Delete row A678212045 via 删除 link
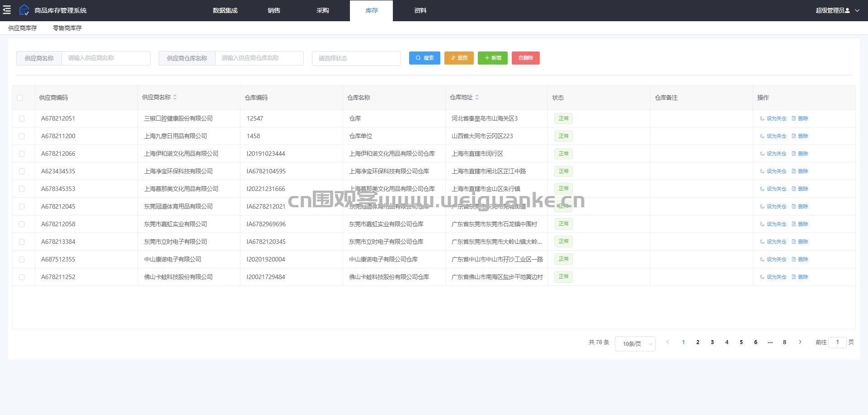The height and width of the screenshot is (415, 868). 800,206
